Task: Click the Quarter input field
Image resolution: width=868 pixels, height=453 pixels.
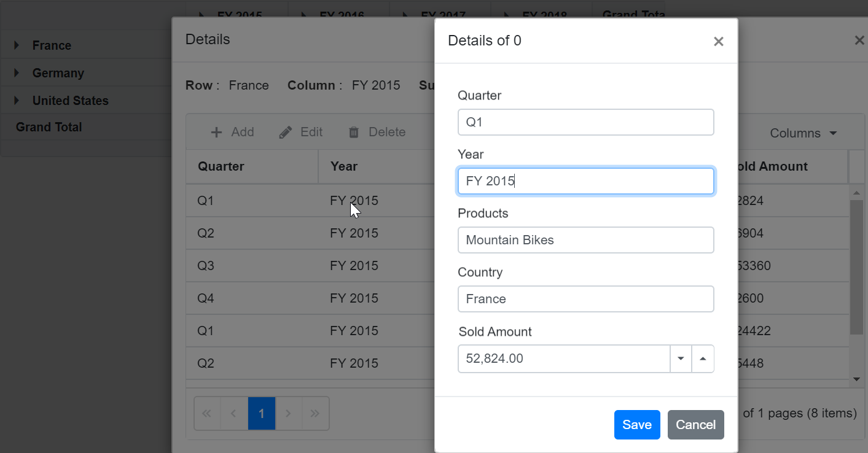Action: tap(585, 122)
